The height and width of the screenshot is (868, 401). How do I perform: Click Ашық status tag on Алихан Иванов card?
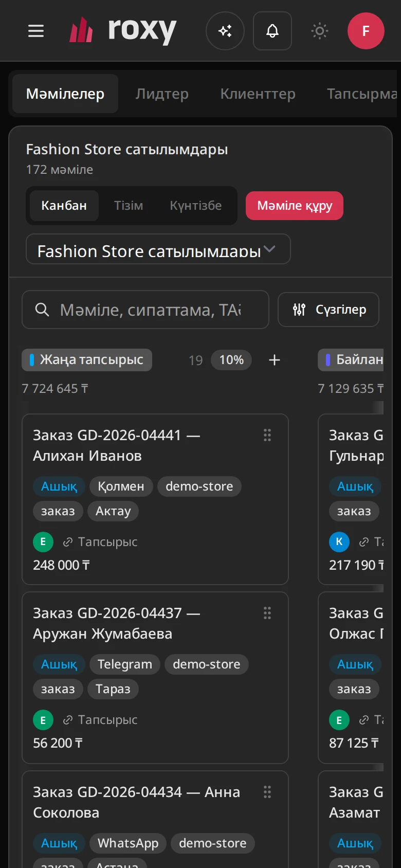pyautogui.click(x=59, y=486)
